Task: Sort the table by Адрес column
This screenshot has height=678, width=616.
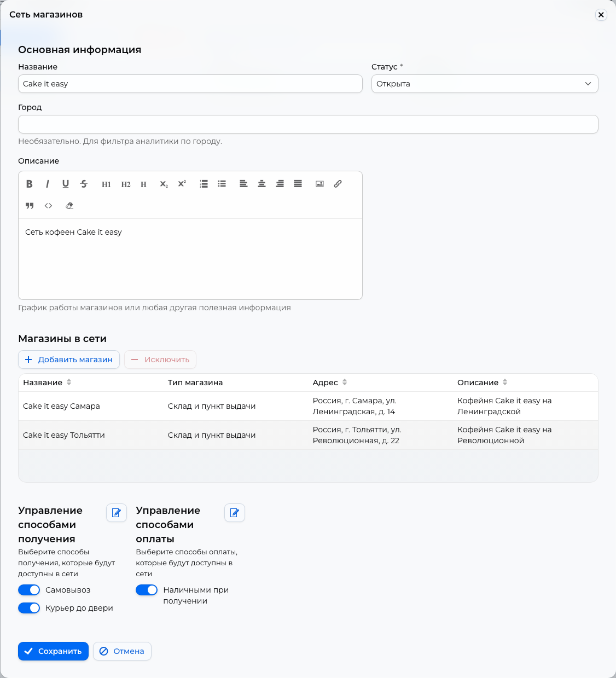Action: pos(345,383)
